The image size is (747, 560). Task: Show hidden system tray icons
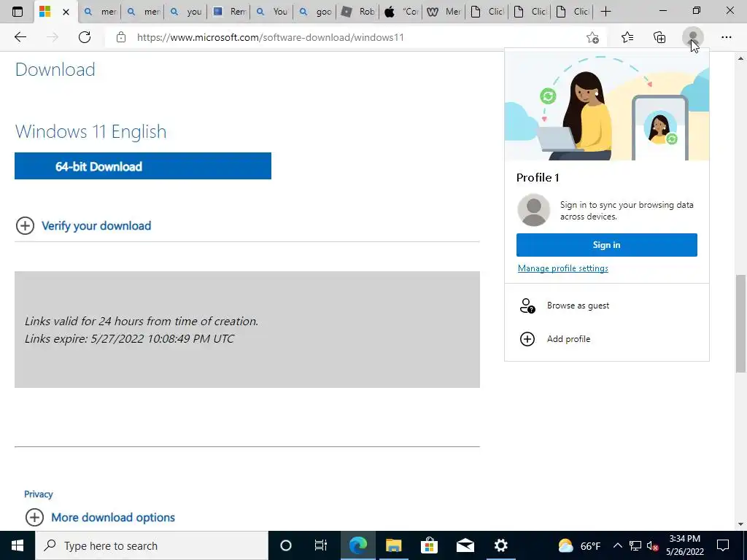tap(617, 545)
